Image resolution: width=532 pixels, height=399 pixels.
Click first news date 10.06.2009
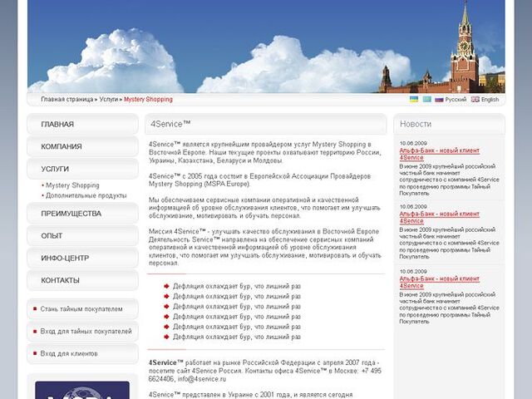(x=413, y=143)
